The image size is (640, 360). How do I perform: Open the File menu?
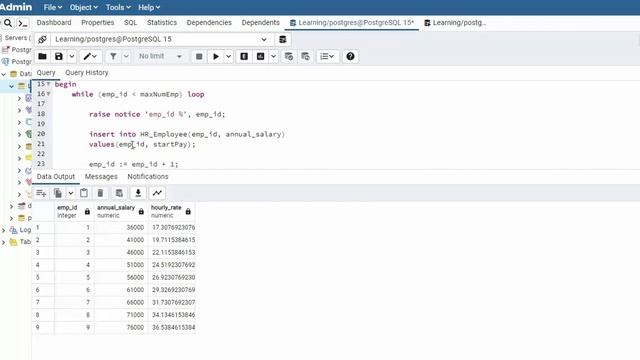point(53,7)
